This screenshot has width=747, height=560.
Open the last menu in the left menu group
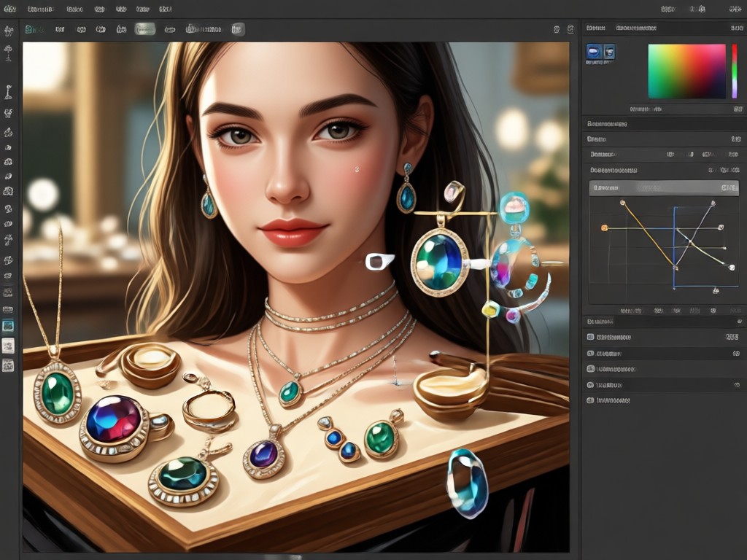pyautogui.click(x=166, y=9)
